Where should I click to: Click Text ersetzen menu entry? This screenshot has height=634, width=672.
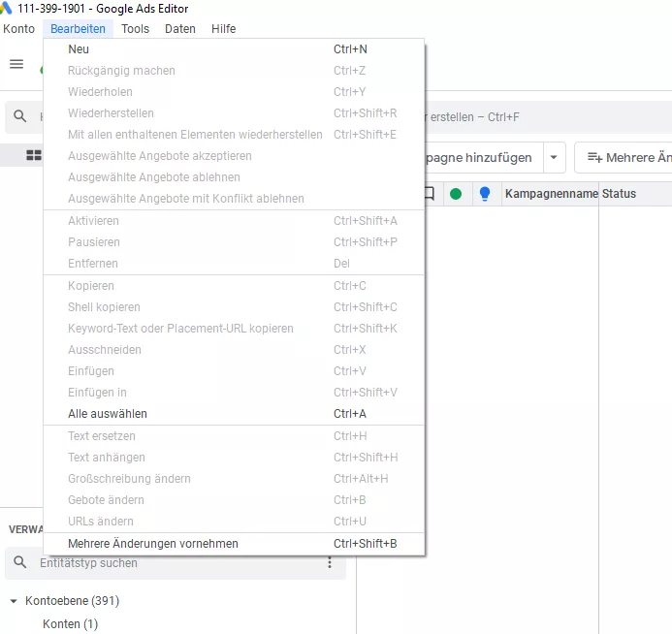234,436
